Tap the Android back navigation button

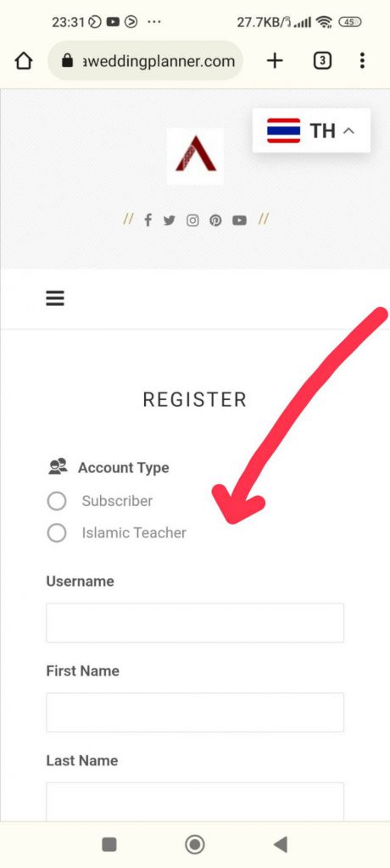(x=281, y=844)
